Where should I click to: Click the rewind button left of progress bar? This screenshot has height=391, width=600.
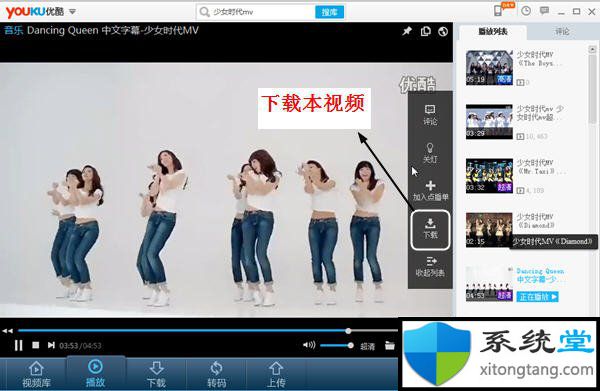point(8,331)
